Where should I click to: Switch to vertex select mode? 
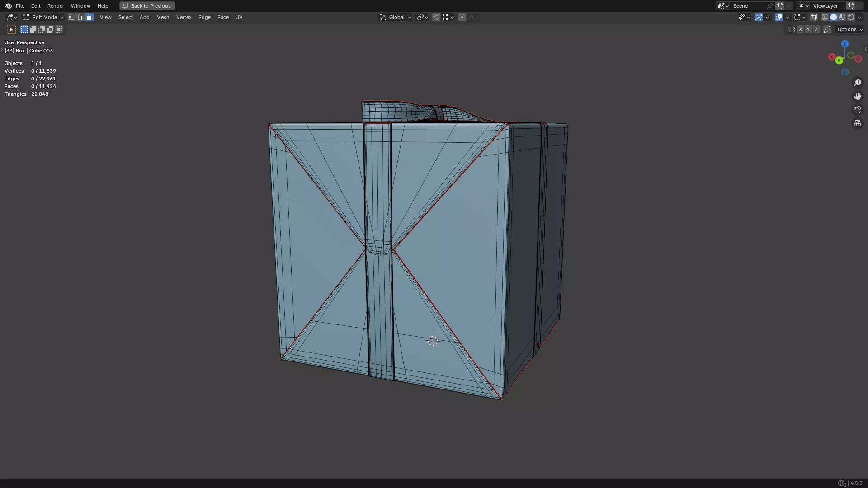tap(72, 17)
